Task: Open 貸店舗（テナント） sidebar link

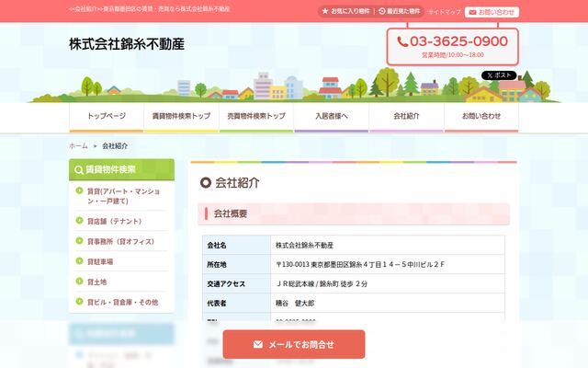Action: (x=114, y=221)
